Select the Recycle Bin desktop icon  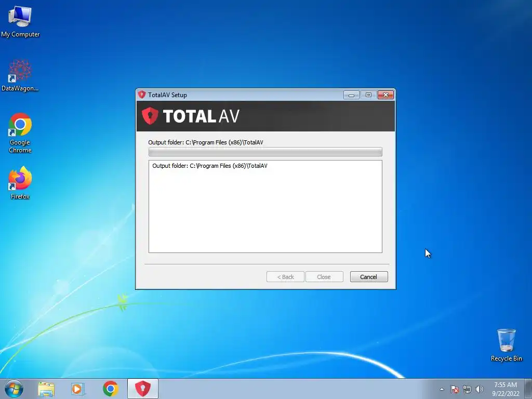click(x=506, y=345)
